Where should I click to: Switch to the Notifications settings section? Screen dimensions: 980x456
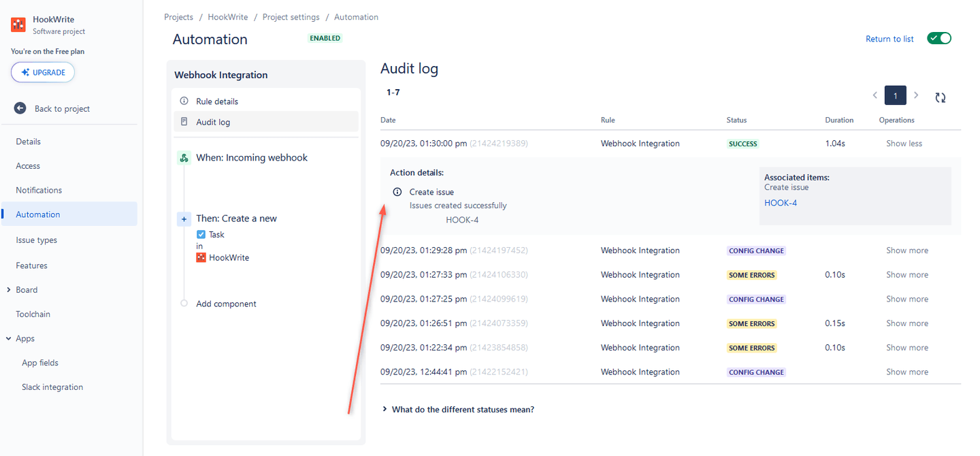click(x=39, y=190)
